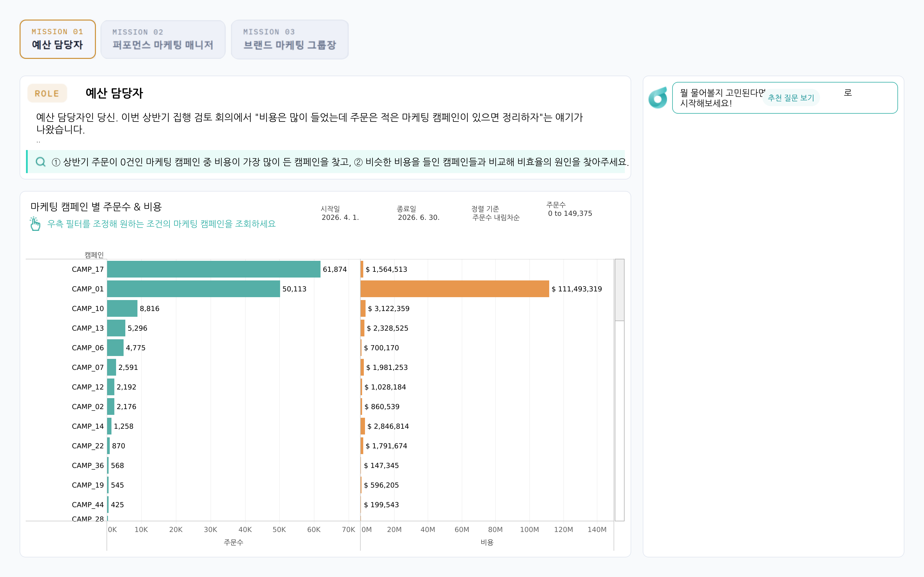Image resolution: width=924 pixels, height=577 pixels.
Task: Adjust the 주문수 0 to 149,375 range filter
Action: click(x=570, y=209)
